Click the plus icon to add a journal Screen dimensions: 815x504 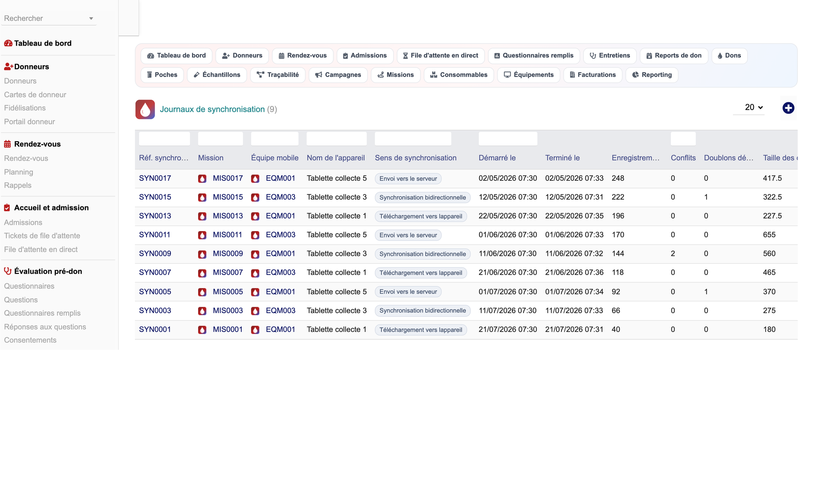pos(788,108)
